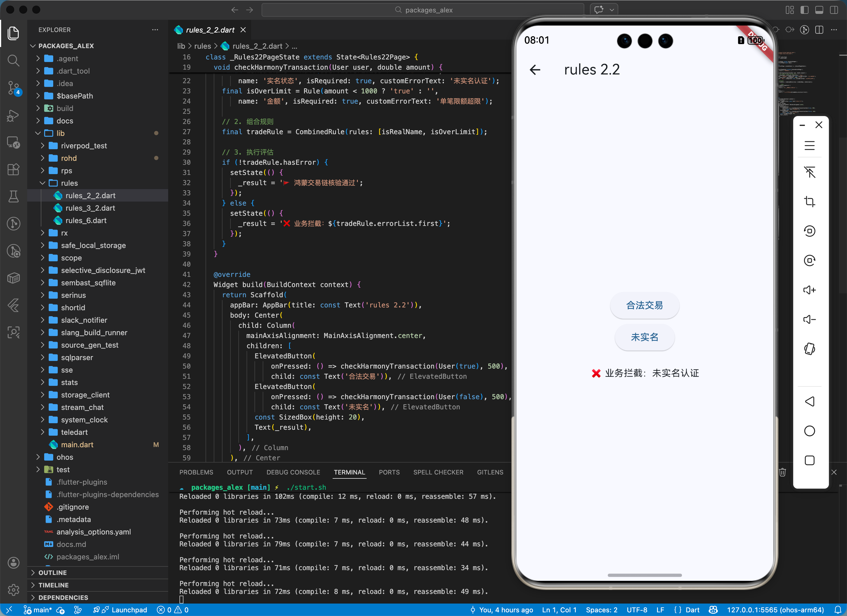Screen dimensions: 847x616
Task: Toggle the primary sidebar layout button
Action: [x=805, y=10]
